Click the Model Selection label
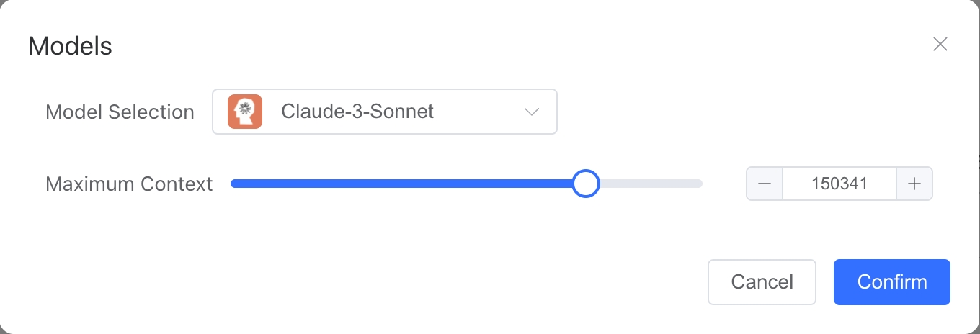980x334 pixels. 120,112
